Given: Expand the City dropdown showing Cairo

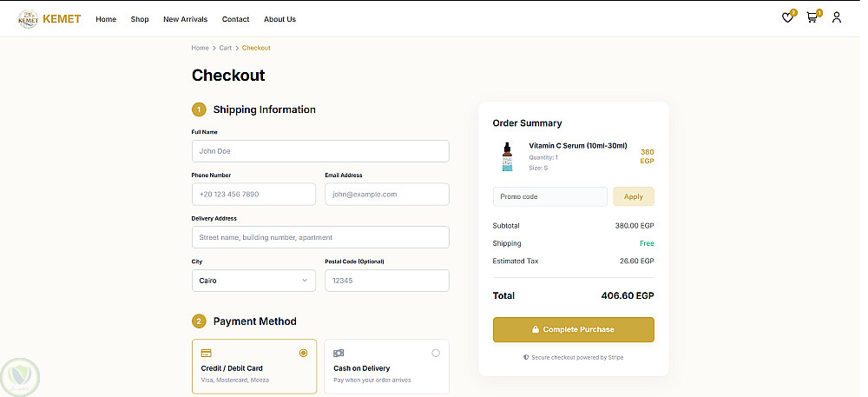Looking at the screenshot, I should (253, 281).
